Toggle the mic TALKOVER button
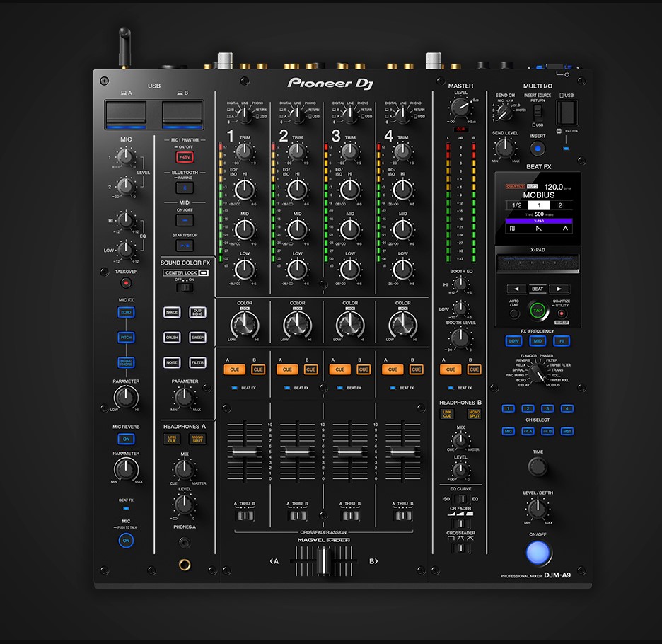The height and width of the screenshot is (644, 662). click(x=126, y=282)
